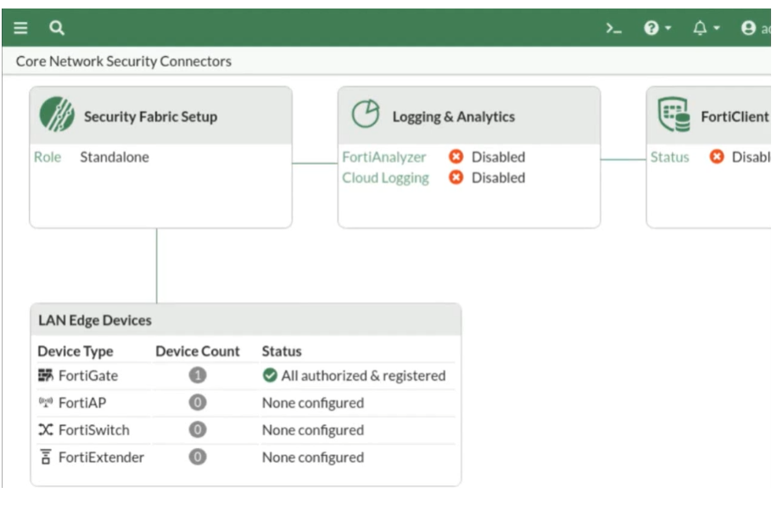The height and width of the screenshot is (532, 777).
Task: Click the FortiExtender device count badge 0
Action: (198, 456)
